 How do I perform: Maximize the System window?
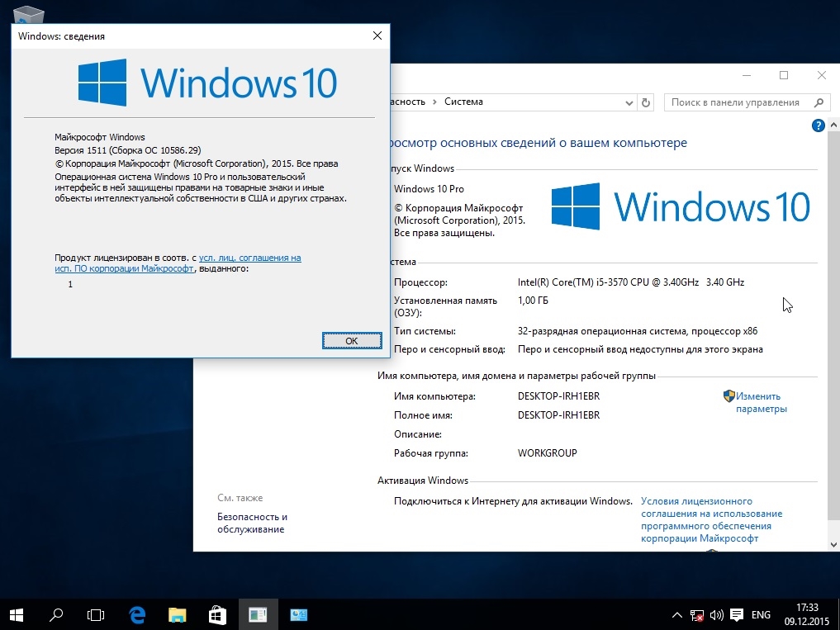pyautogui.click(x=784, y=75)
